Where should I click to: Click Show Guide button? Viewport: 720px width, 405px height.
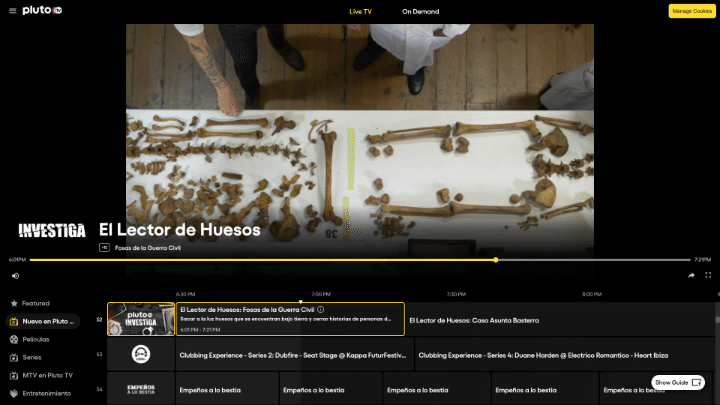pos(678,382)
